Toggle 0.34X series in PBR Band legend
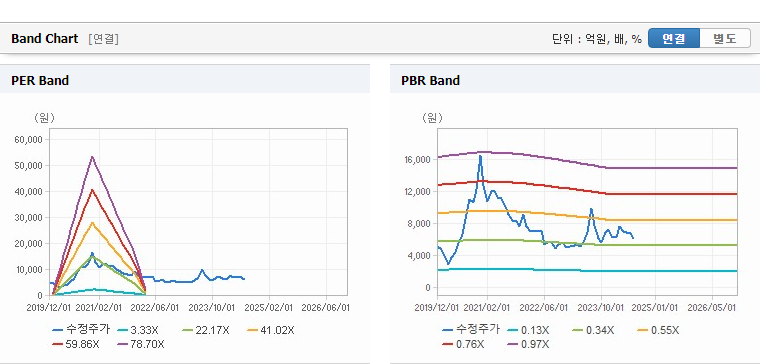 tap(593, 331)
